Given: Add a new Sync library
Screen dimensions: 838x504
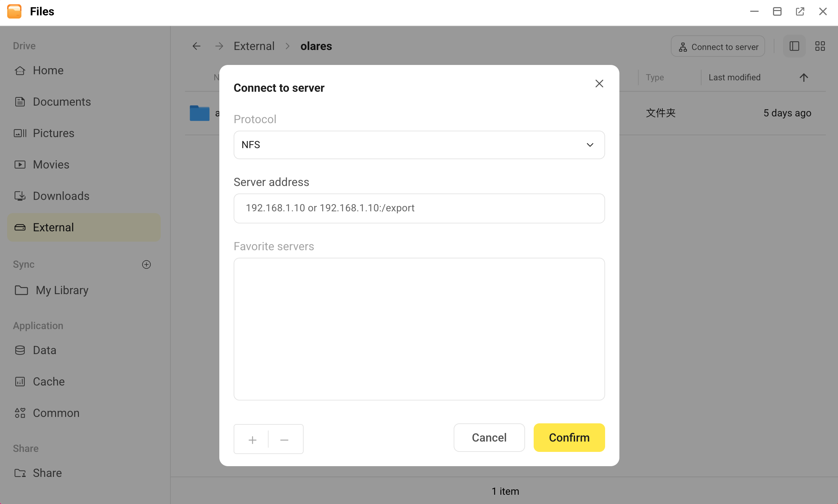Looking at the screenshot, I should pyautogui.click(x=146, y=264).
